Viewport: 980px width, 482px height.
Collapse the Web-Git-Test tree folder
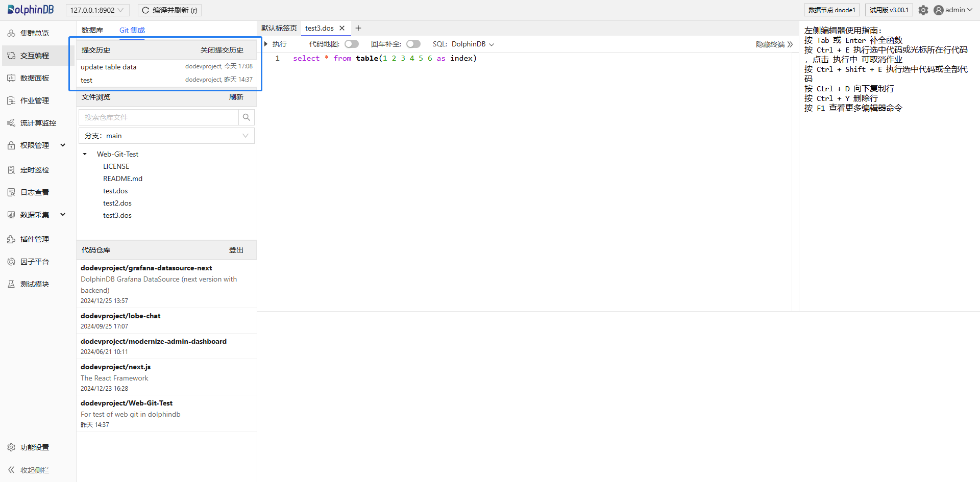(85, 154)
